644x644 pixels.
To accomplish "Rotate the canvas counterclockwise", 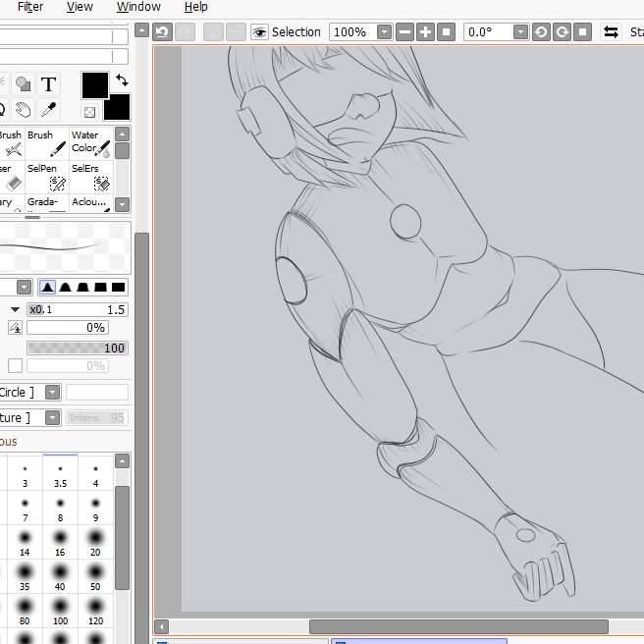I will (x=541, y=32).
